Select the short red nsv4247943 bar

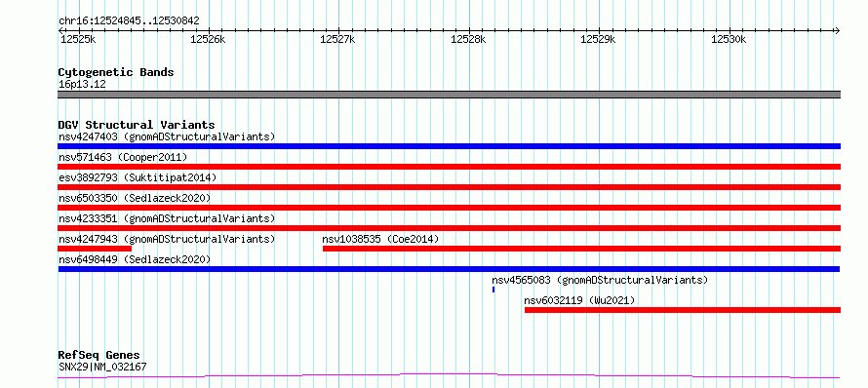point(95,249)
